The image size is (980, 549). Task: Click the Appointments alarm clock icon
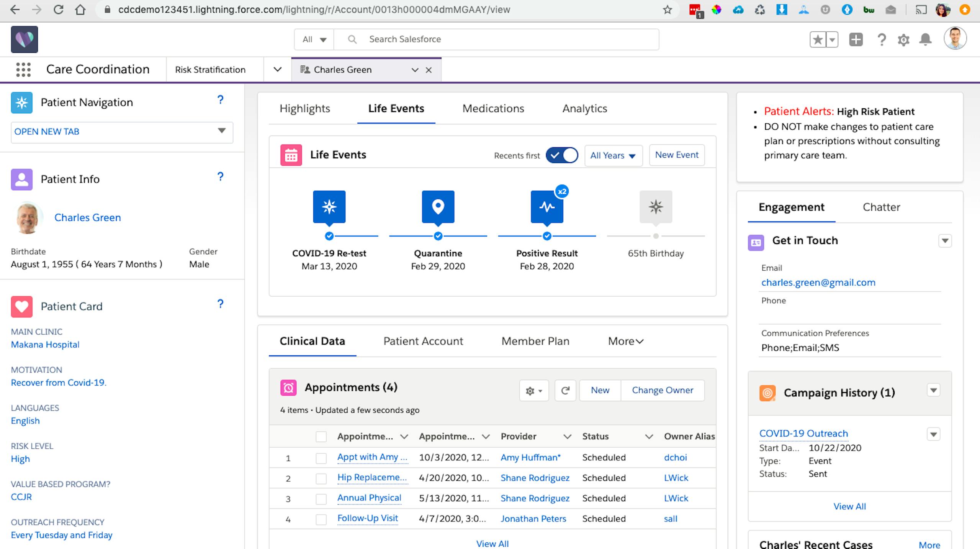click(x=288, y=388)
